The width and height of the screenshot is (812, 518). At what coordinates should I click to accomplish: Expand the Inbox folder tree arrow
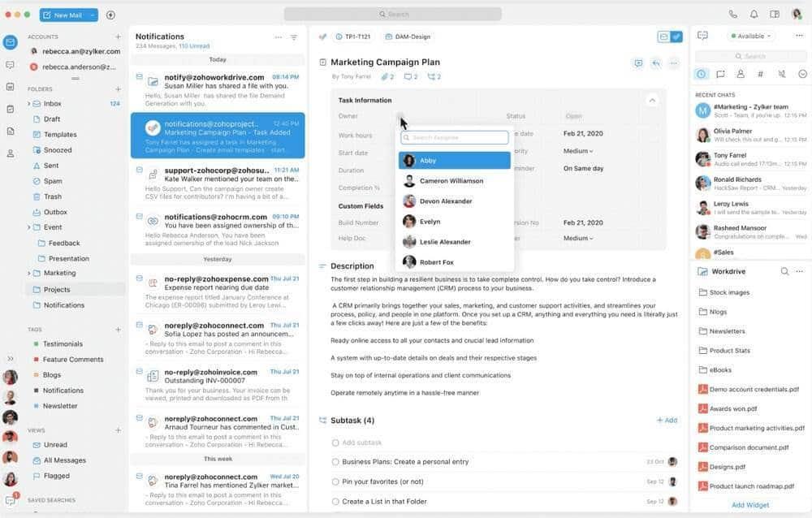click(29, 104)
